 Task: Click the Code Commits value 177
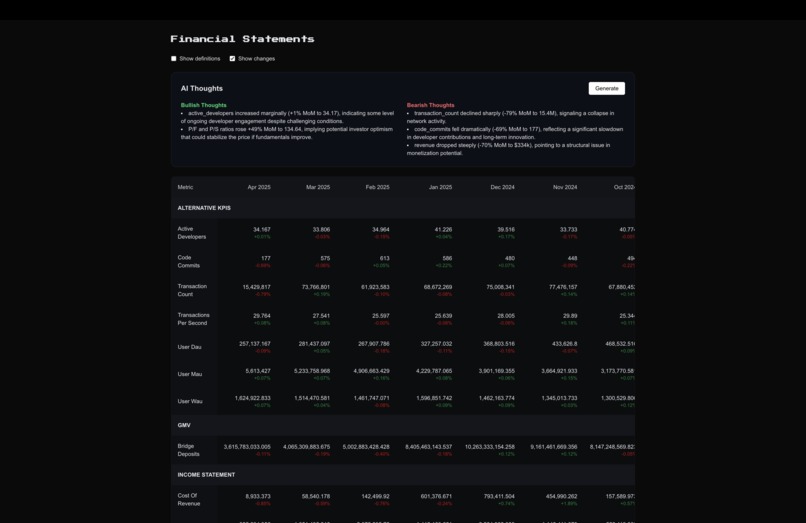click(266, 258)
